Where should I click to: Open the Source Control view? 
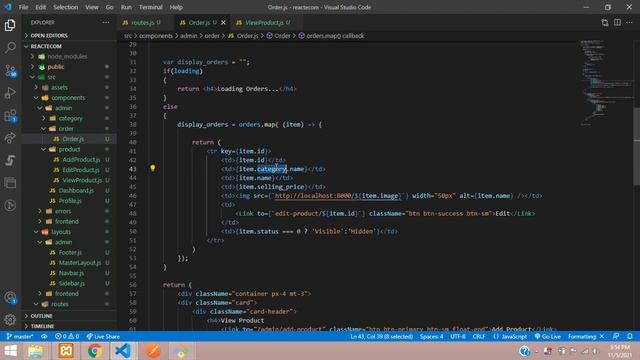coord(10,71)
